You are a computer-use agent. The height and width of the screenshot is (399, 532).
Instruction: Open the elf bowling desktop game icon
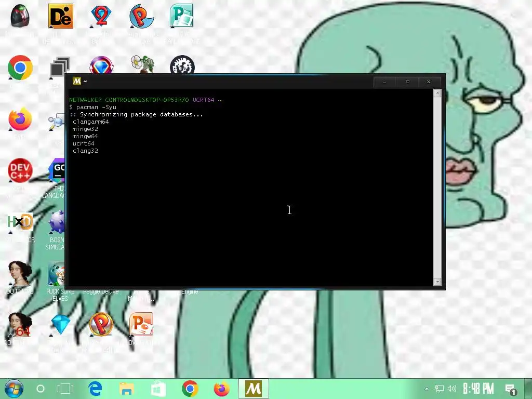[x=57, y=273]
